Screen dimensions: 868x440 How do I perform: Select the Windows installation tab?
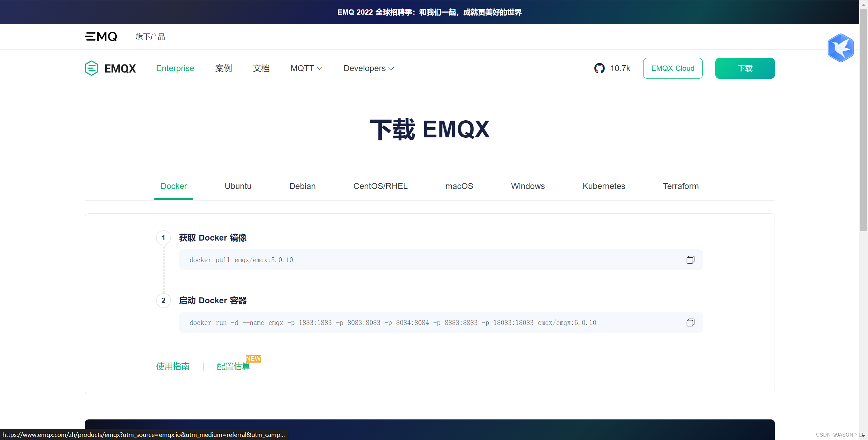(x=527, y=186)
